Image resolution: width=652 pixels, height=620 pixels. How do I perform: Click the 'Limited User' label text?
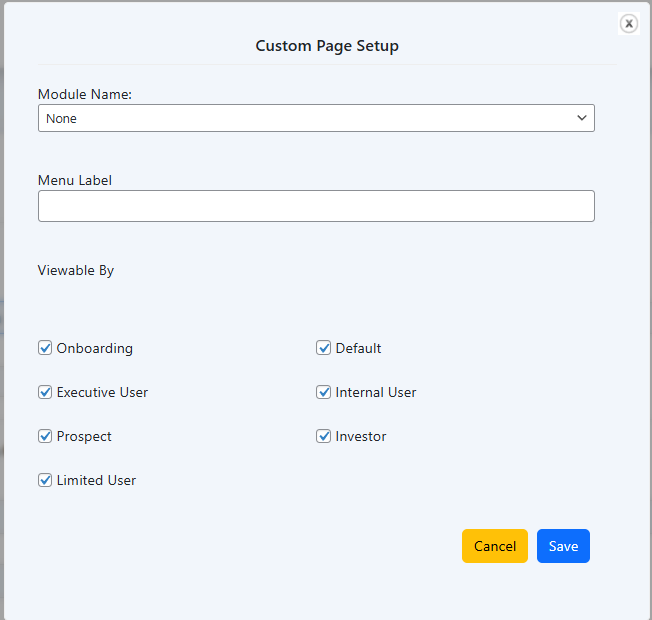[96, 480]
